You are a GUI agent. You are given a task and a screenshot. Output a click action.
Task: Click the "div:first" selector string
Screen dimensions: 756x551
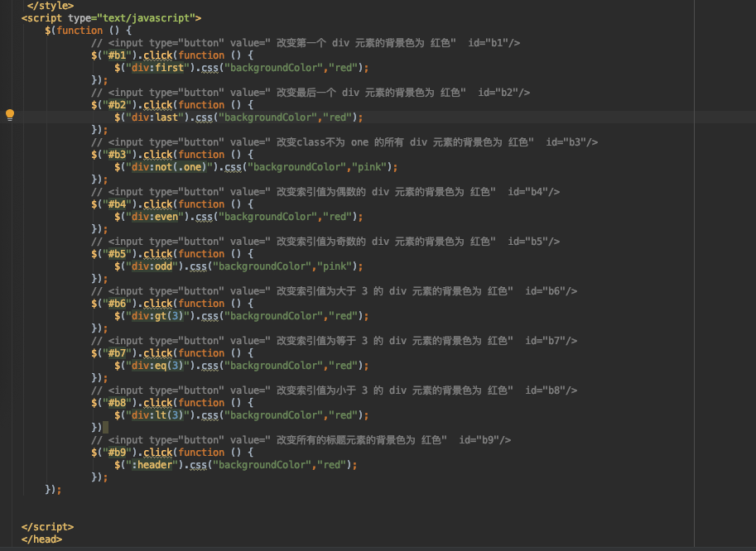(157, 68)
